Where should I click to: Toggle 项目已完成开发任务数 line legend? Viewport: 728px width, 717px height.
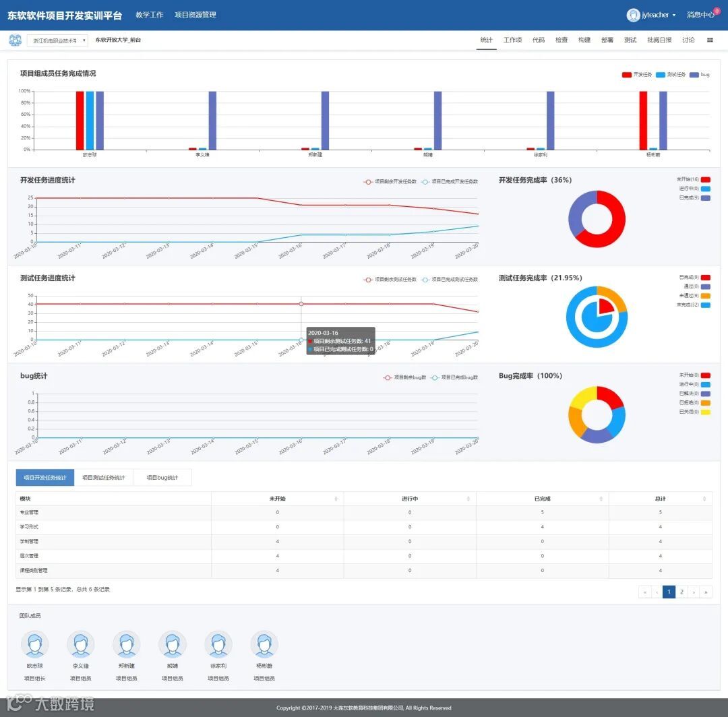[450, 182]
